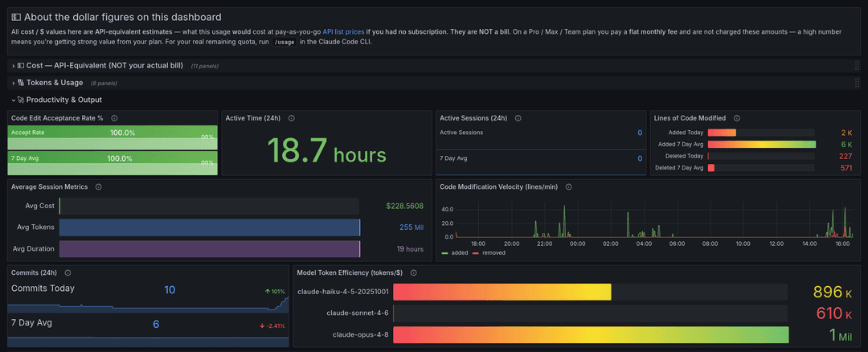Click the Added Today value 2 K

point(847,133)
